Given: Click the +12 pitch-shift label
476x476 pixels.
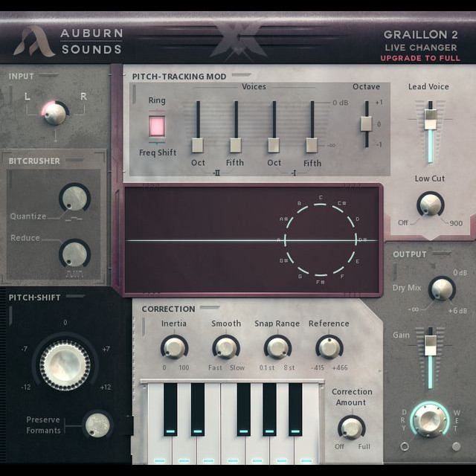Looking at the screenshot, I should (x=106, y=387).
